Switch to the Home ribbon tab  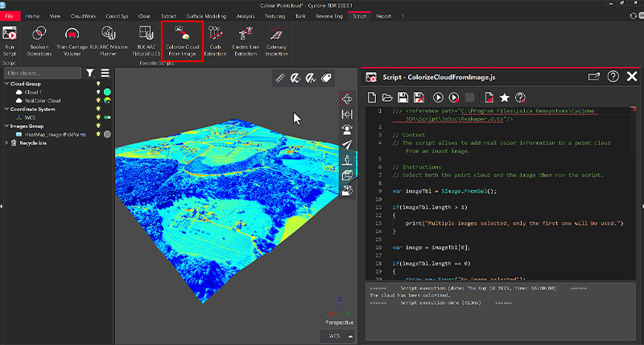tap(32, 16)
